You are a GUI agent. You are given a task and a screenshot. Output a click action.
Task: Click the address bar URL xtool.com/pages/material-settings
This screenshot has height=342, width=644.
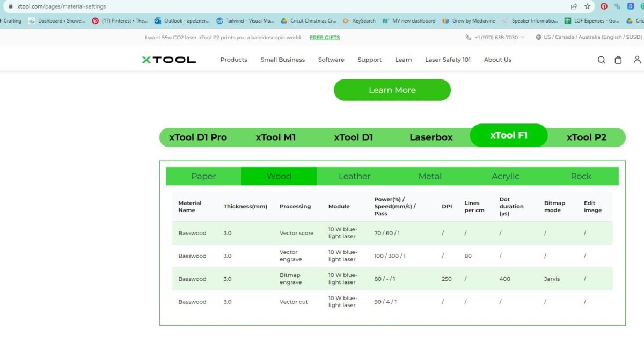point(62,6)
